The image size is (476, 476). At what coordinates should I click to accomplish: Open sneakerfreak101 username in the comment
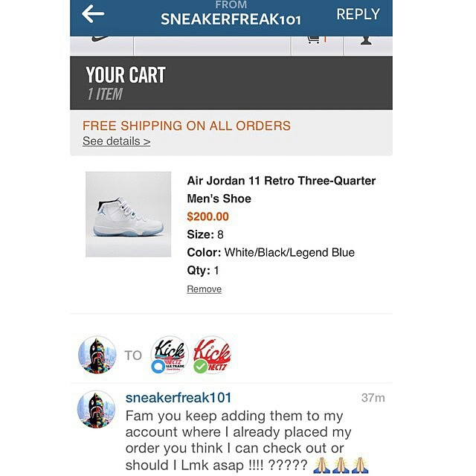pyautogui.click(x=178, y=398)
